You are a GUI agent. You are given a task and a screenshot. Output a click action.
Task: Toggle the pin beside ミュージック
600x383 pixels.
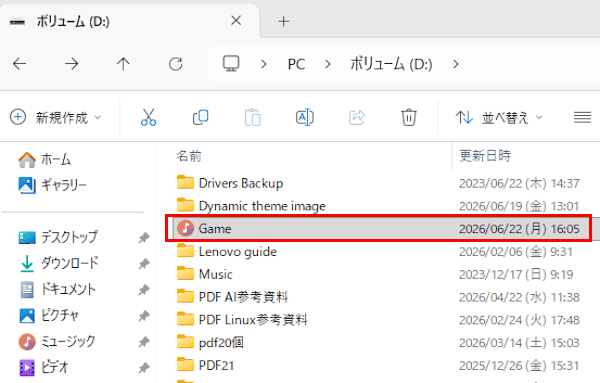click(143, 342)
